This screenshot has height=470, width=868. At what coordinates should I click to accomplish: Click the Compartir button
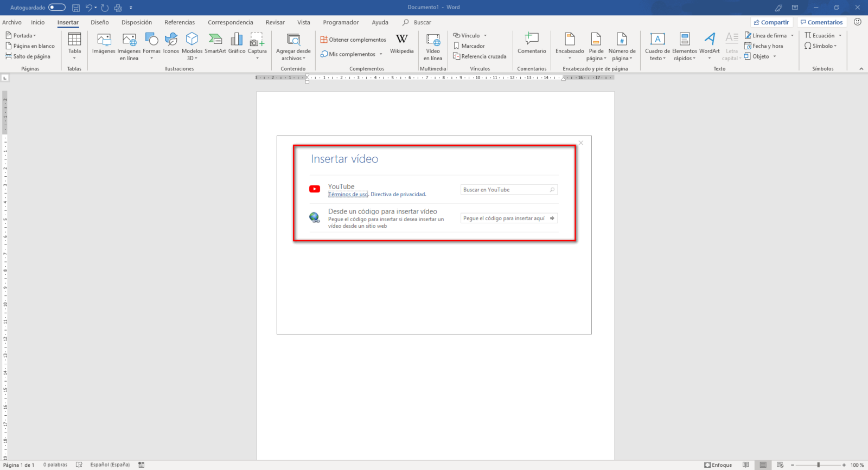(771, 22)
